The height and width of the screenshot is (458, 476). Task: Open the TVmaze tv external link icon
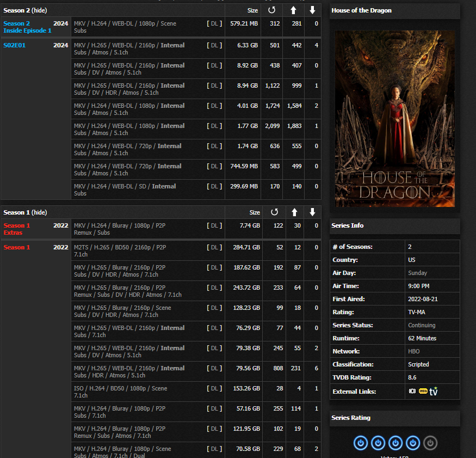click(x=434, y=391)
